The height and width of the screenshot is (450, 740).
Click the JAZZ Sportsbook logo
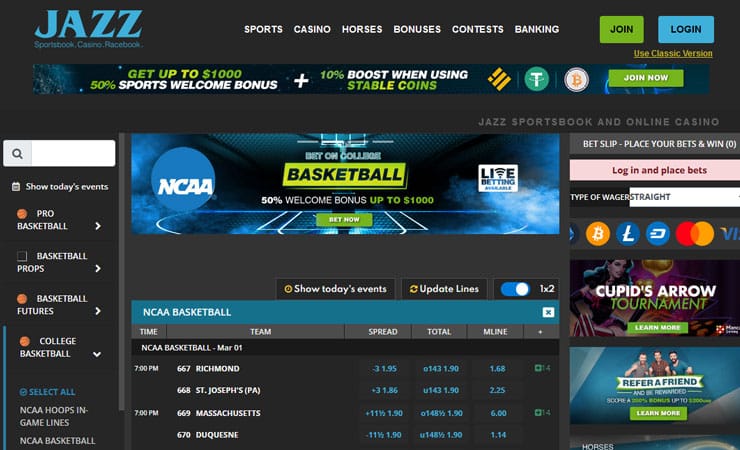(88, 29)
